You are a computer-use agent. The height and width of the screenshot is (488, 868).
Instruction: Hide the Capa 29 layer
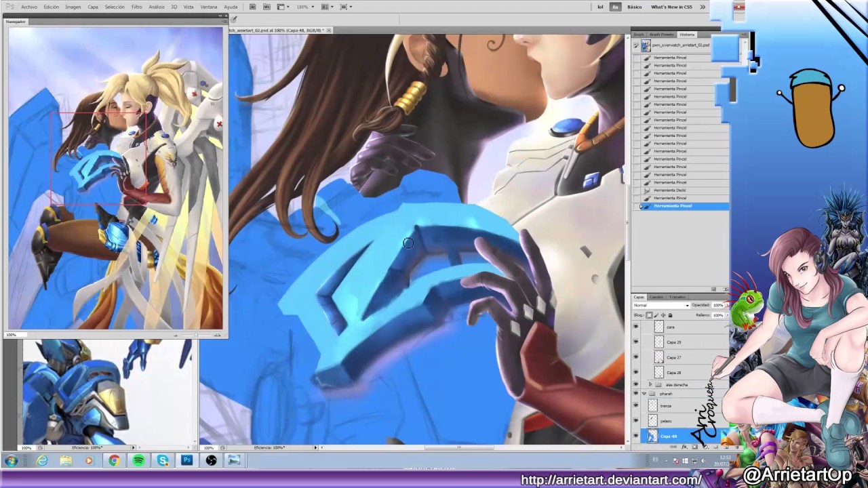(635, 342)
